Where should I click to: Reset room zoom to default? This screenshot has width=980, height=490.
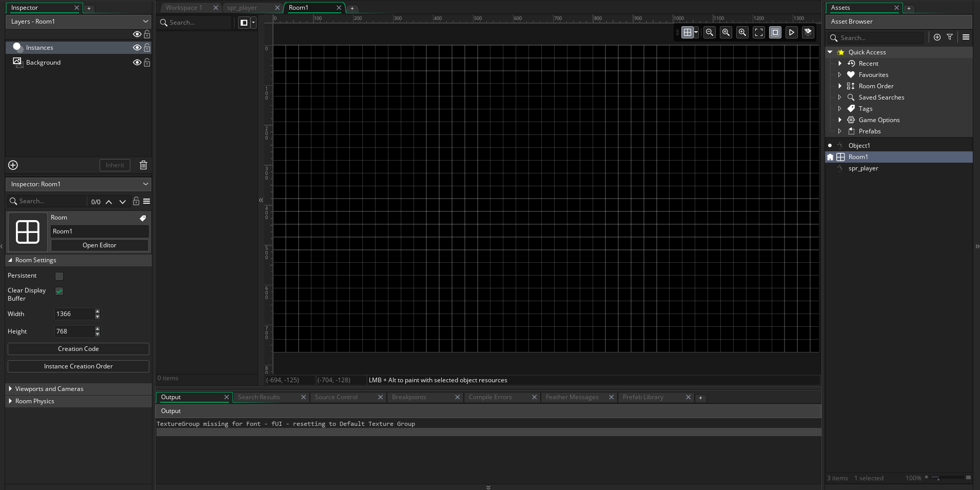(x=726, y=32)
